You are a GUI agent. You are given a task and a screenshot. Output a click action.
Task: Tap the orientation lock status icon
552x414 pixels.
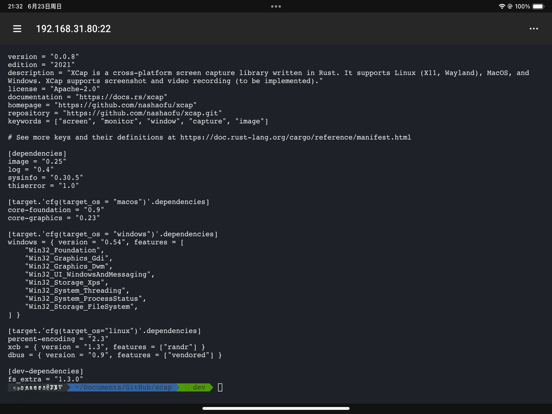coord(510,6)
